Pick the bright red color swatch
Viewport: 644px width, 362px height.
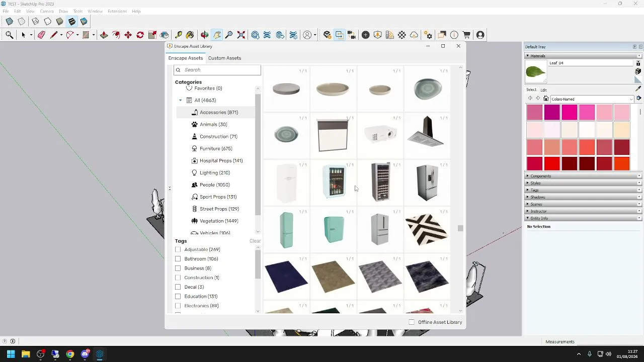coord(552,164)
